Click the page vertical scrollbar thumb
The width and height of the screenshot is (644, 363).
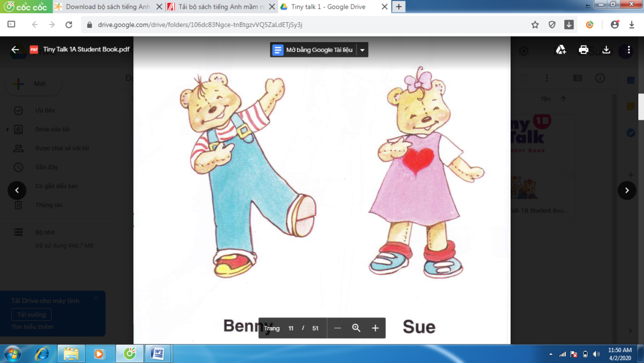[x=641, y=107]
